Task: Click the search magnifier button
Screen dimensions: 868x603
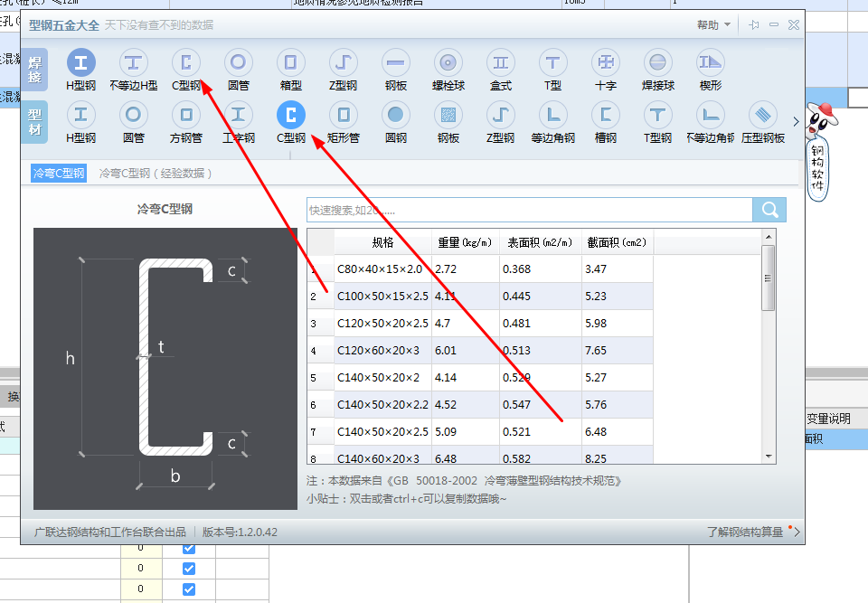Action: [769, 210]
